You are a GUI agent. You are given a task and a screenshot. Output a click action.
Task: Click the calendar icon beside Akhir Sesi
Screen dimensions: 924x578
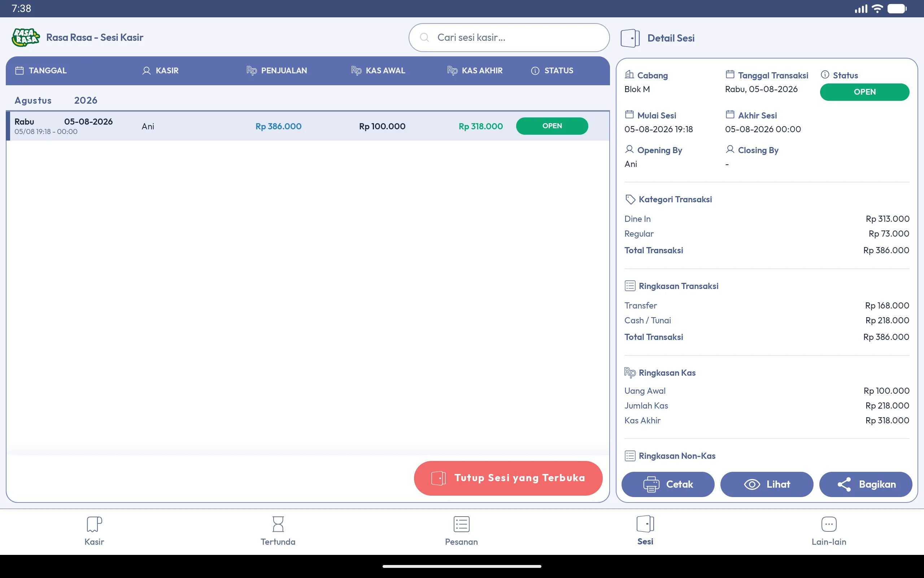coord(730,114)
